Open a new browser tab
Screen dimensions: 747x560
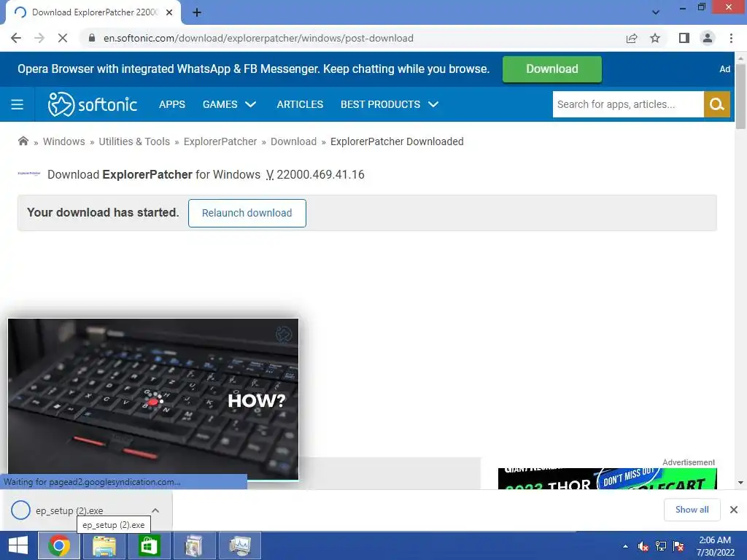tap(197, 12)
